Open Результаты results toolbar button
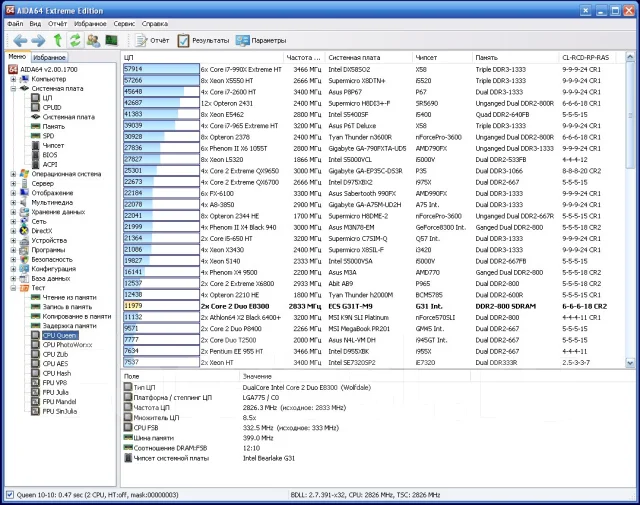The height and width of the screenshot is (505, 640). (203, 40)
